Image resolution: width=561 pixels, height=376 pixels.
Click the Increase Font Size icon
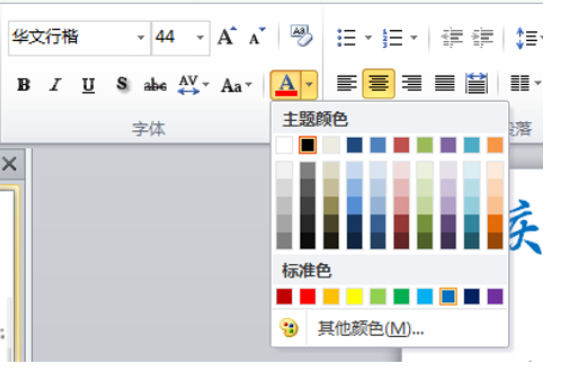click(227, 36)
